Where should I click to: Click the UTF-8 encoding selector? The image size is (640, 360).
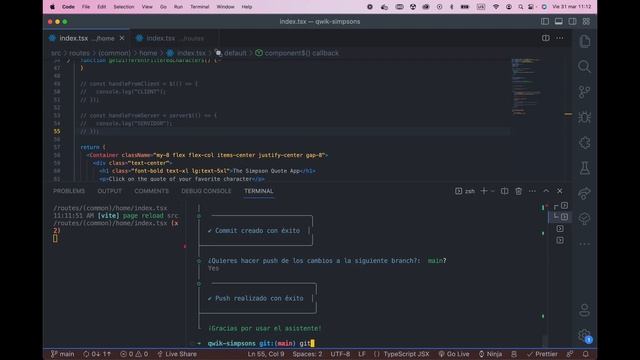click(x=340, y=354)
